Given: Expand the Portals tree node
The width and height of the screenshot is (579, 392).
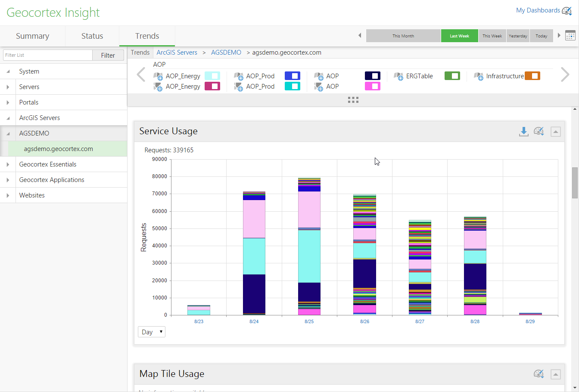Looking at the screenshot, I should pyautogui.click(x=8, y=102).
